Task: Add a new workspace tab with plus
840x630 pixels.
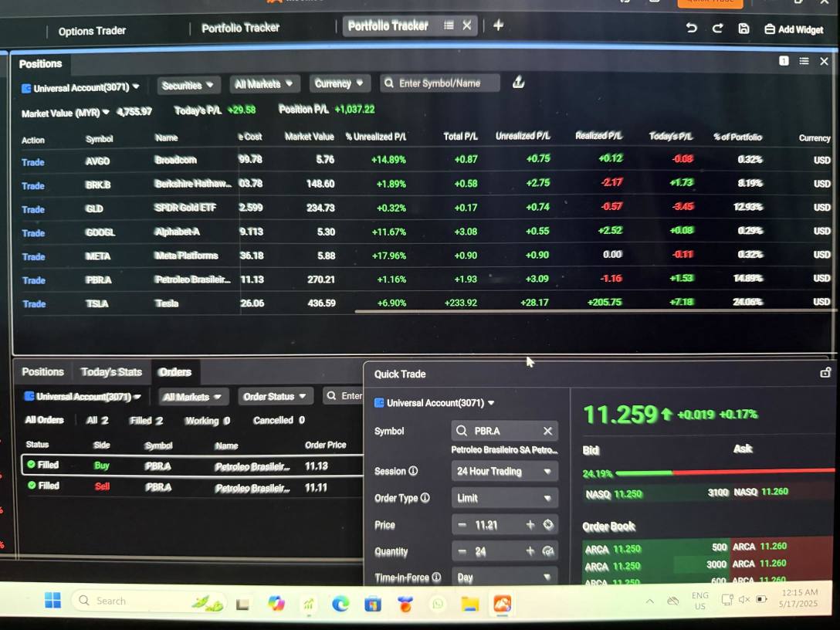Action: [498, 25]
